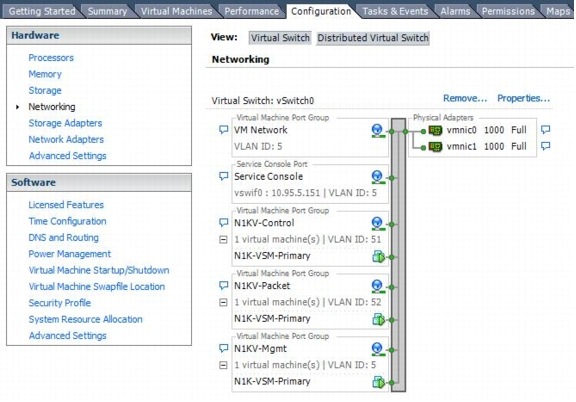This screenshot has height=402, width=576.
Task: Click the Remove... link for vSwitch0
Action: coord(465,98)
